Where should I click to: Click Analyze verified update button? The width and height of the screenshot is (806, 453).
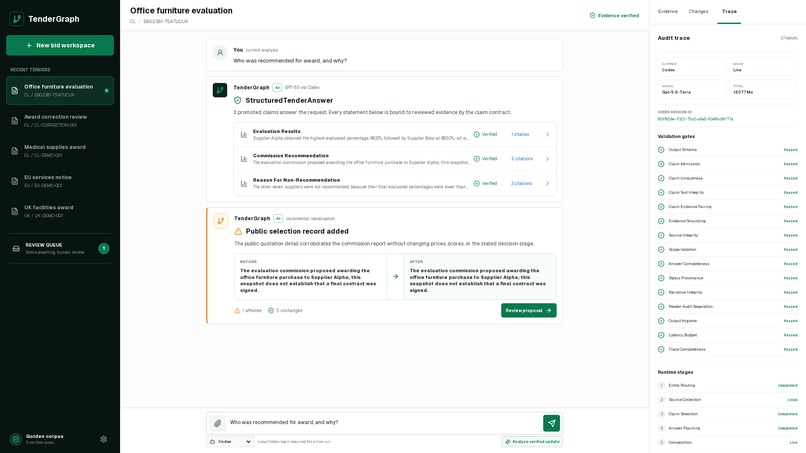pyautogui.click(x=532, y=442)
